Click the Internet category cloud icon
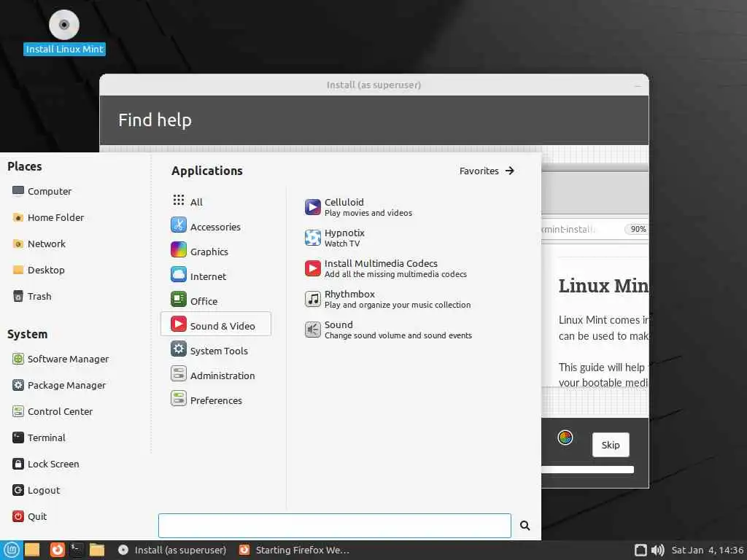This screenshot has height=560, width=747. [x=179, y=274]
